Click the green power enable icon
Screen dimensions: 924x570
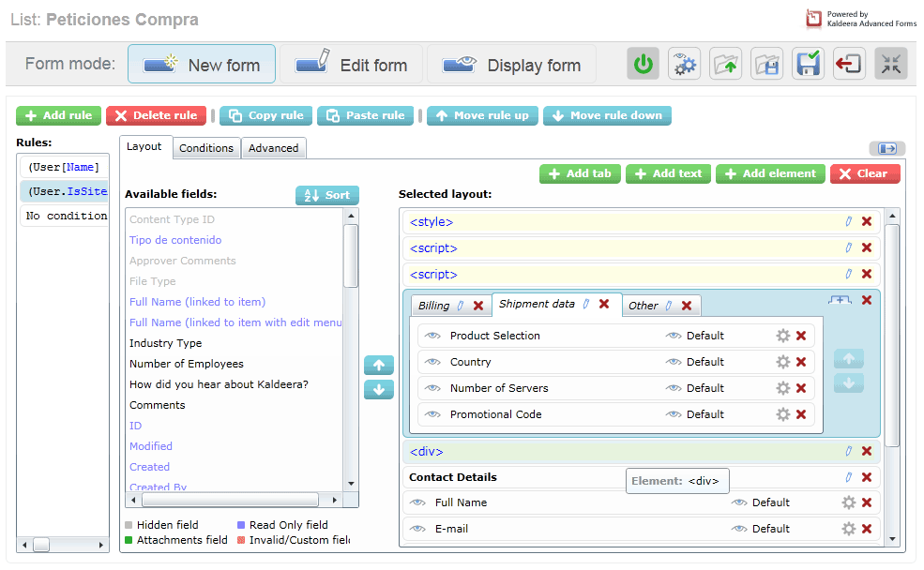(x=643, y=64)
